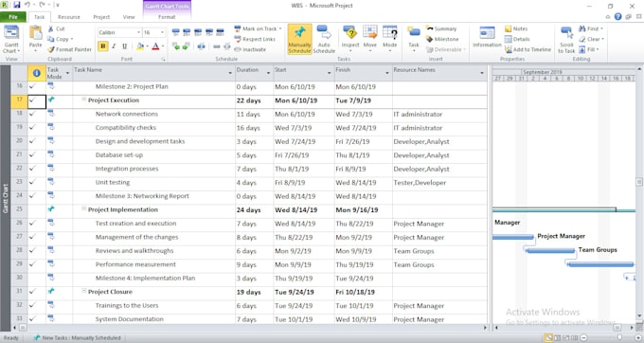Insert a Milestone

(442, 39)
